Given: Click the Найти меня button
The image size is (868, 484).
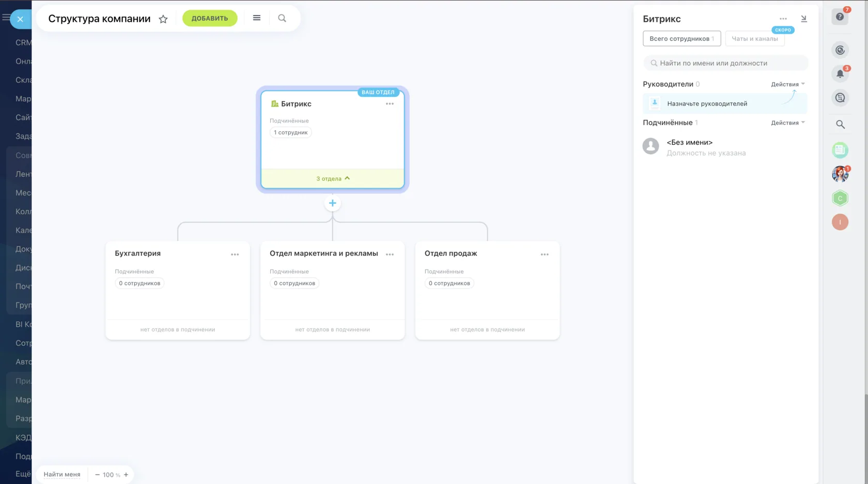Looking at the screenshot, I should pos(62,475).
